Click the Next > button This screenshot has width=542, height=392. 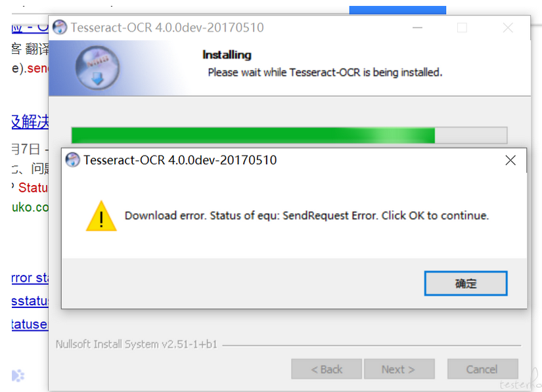coord(399,369)
